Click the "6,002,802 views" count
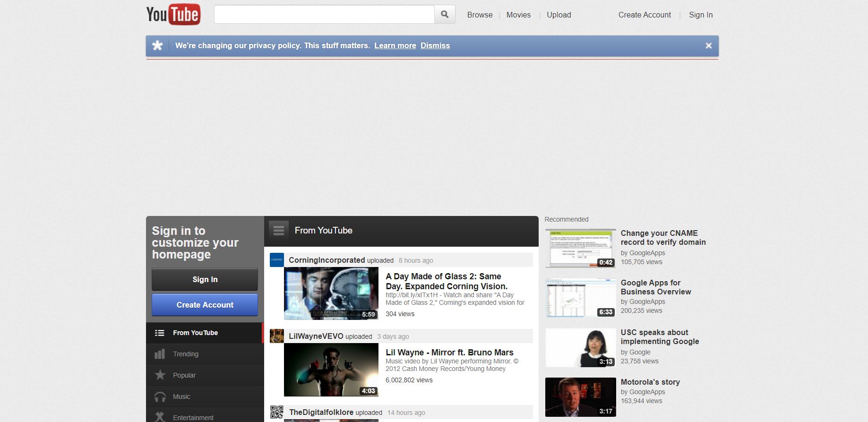 coord(409,380)
